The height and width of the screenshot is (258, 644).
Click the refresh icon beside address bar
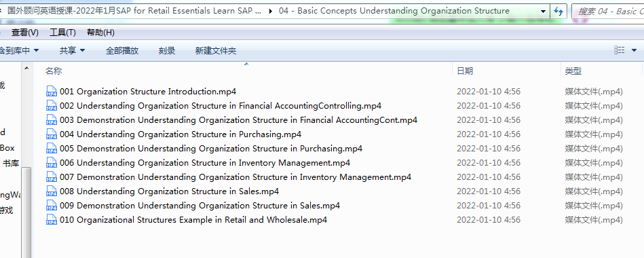(558, 11)
